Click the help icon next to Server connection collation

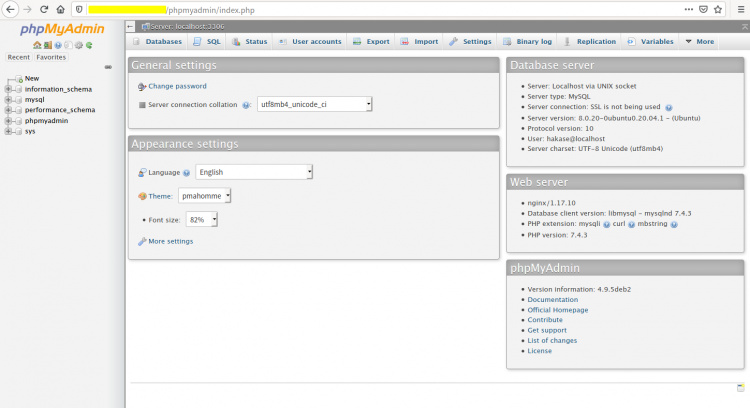245,104
